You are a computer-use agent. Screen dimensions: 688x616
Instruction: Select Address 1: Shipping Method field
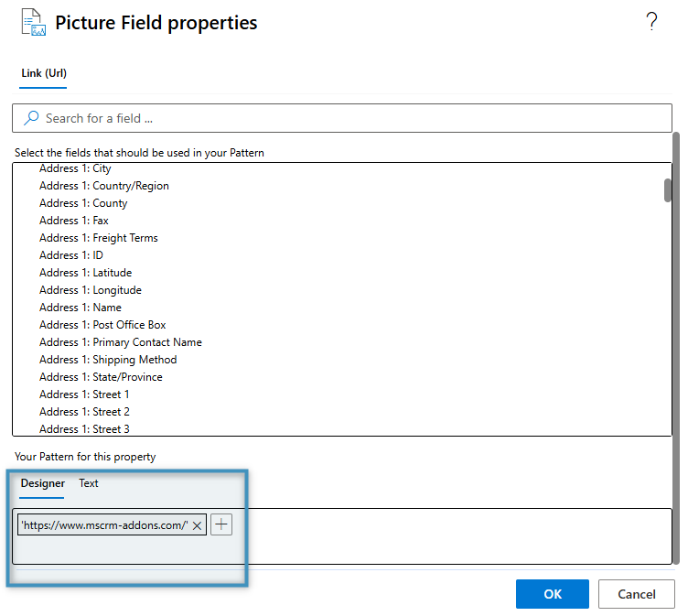point(108,360)
